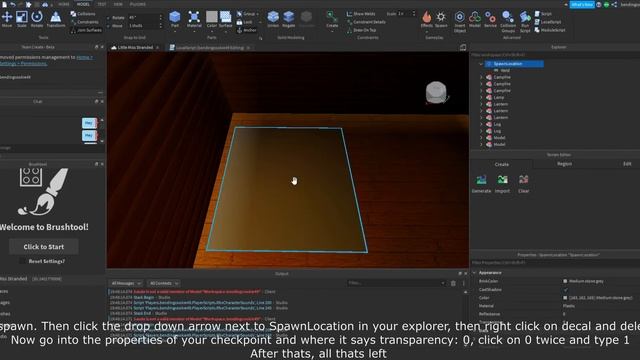Switch to the PLUGINS ribbon tab
Screen dimensions: 640x360
click(138, 4)
